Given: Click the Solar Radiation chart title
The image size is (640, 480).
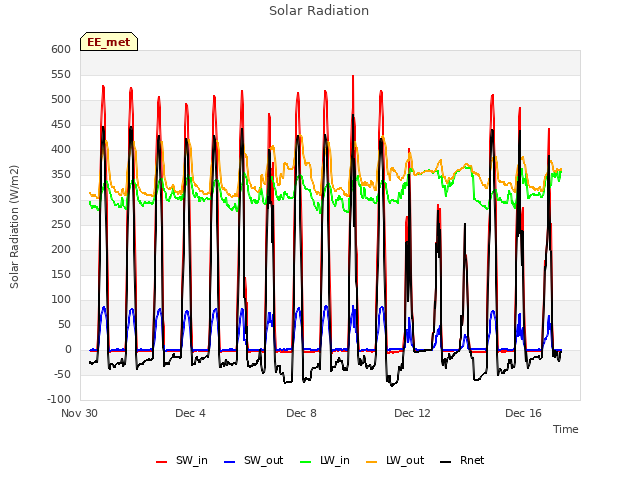Looking at the screenshot, I should tap(319, 11).
